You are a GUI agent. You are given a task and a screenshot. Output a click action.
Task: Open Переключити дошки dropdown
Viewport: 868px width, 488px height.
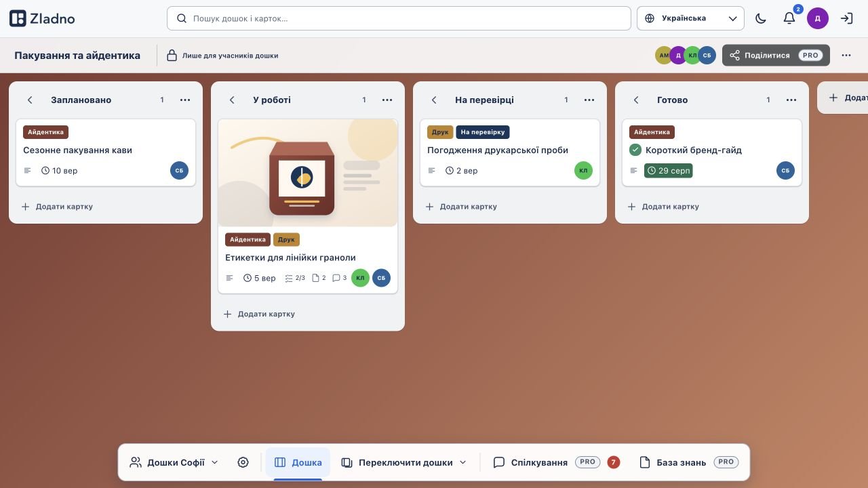click(404, 462)
